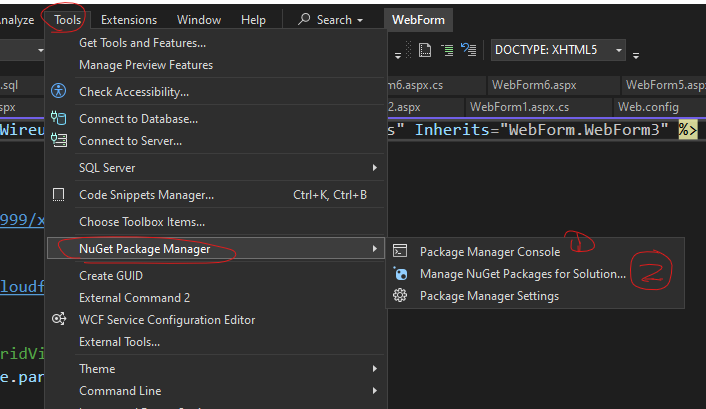The width and height of the screenshot is (706, 409).
Task: Switch to the WebForm6.aspx tab
Action: (x=534, y=85)
